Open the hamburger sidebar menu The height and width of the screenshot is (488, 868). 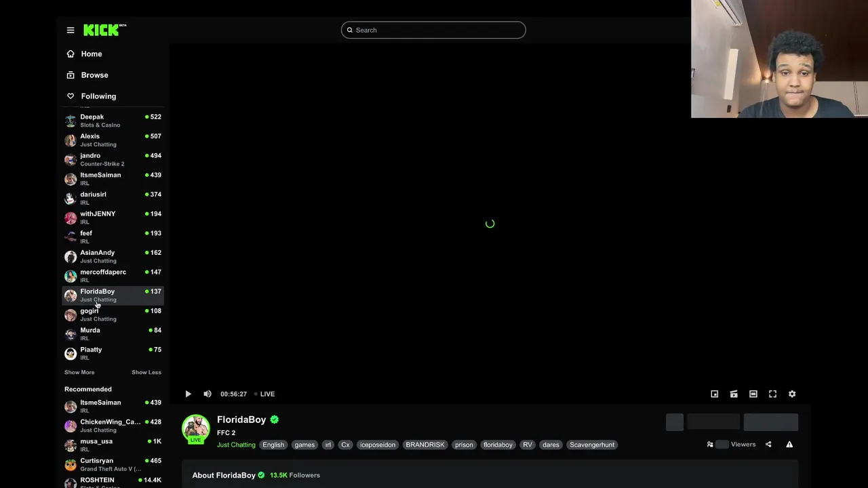pos(71,30)
